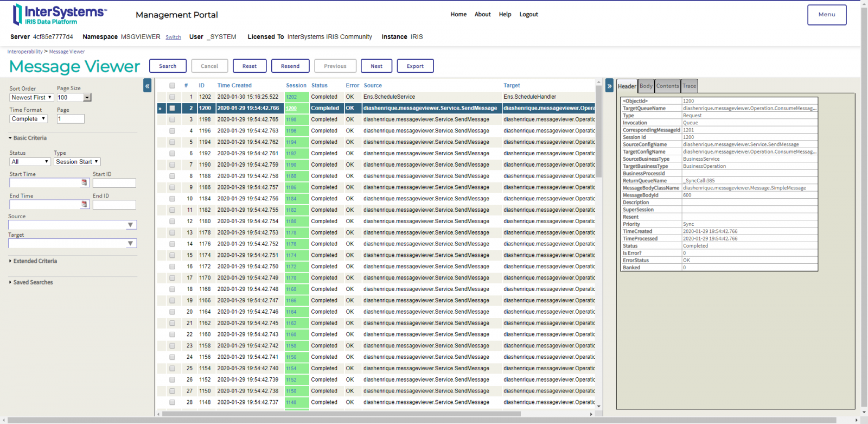Click the Start ID input field

114,183
